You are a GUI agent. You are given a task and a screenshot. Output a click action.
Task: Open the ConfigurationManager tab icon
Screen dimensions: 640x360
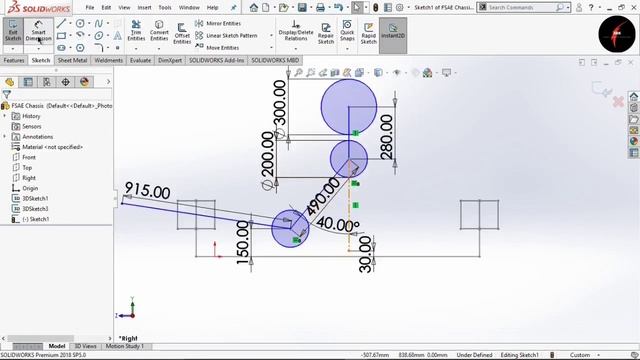[x=47, y=82]
